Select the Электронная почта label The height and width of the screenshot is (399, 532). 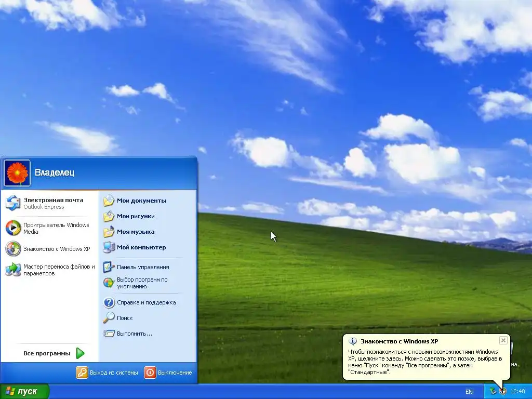[54, 200]
